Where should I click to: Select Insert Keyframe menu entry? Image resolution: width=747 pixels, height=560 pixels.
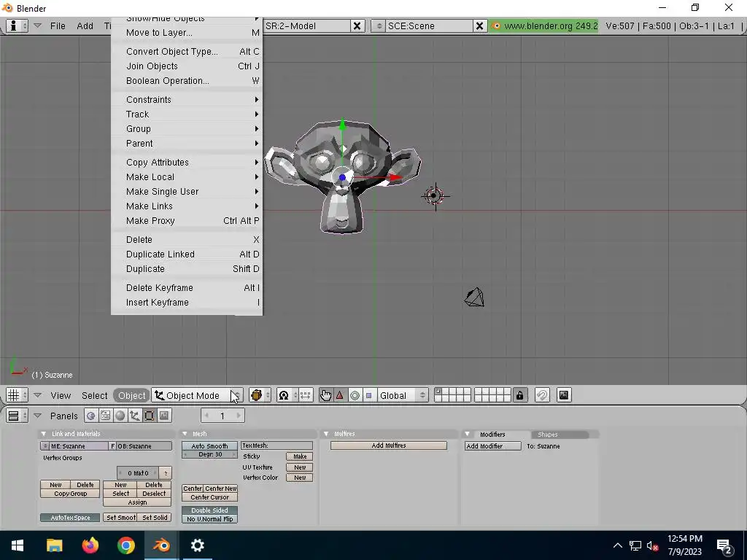click(x=187, y=303)
